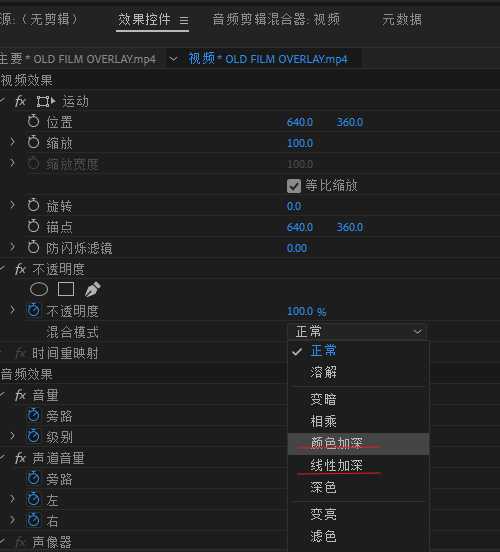Screen dimensions: 500x552
Task: Toggle the 右 channel stopwatch
Action: [x=33, y=520]
